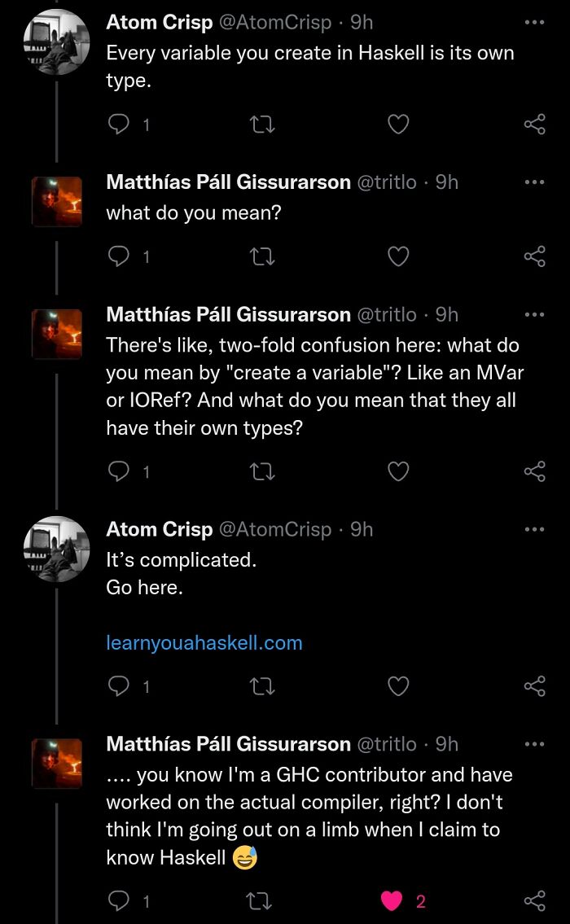Share the GHC contributor tweet
570x924 pixels.
tap(535, 901)
